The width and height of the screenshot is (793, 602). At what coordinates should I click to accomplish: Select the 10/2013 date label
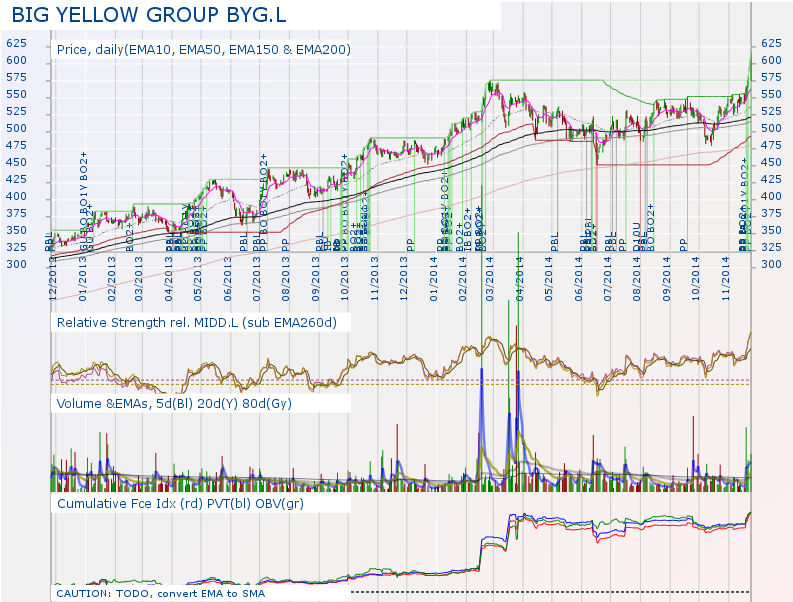click(345, 279)
